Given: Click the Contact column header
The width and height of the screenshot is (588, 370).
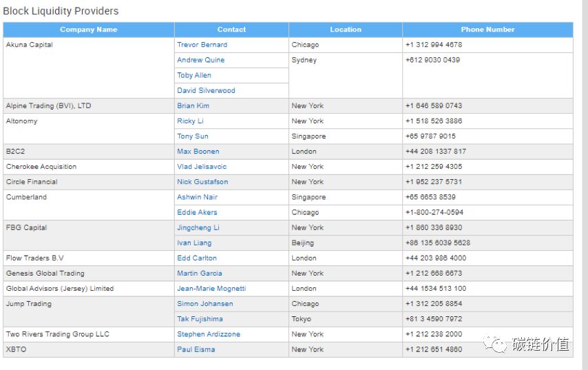Looking at the screenshot, I should (231, 30).
